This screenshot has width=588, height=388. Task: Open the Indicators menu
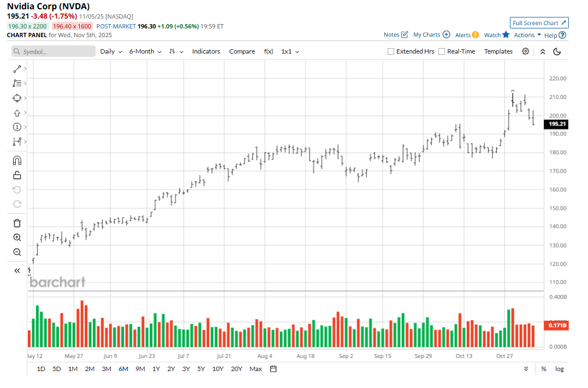pyautogui.click(x=206, y=51)
